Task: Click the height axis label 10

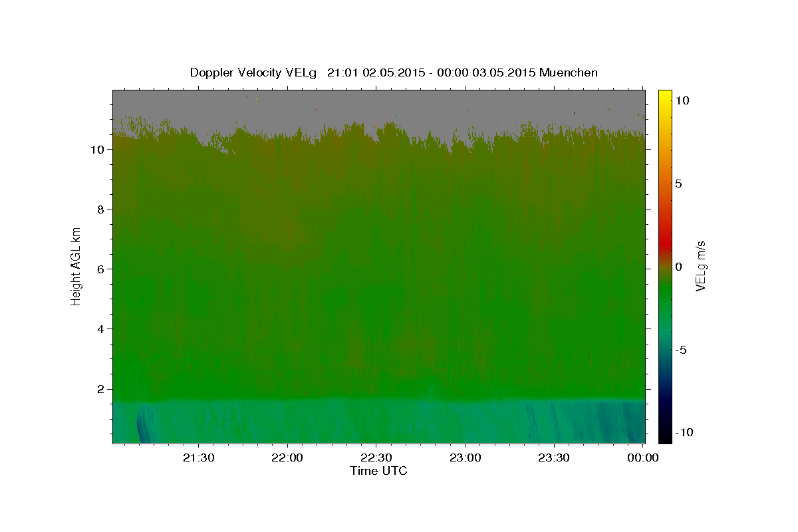Action: pos(97,150)
